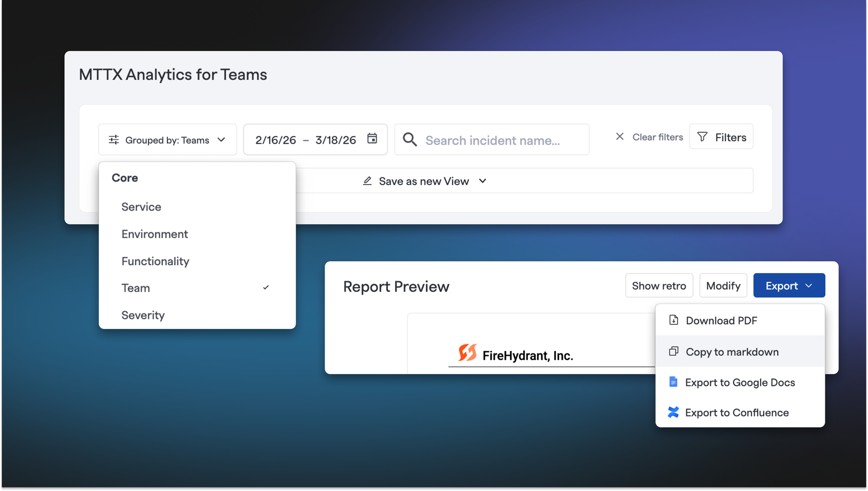Toggle the Export dropdown chevron
The width and height of the screenshot is (868, 491).
tap(809, 286)
